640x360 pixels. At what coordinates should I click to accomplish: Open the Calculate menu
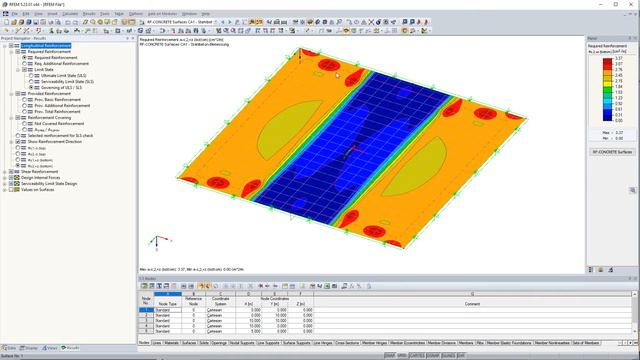[70, 14]
